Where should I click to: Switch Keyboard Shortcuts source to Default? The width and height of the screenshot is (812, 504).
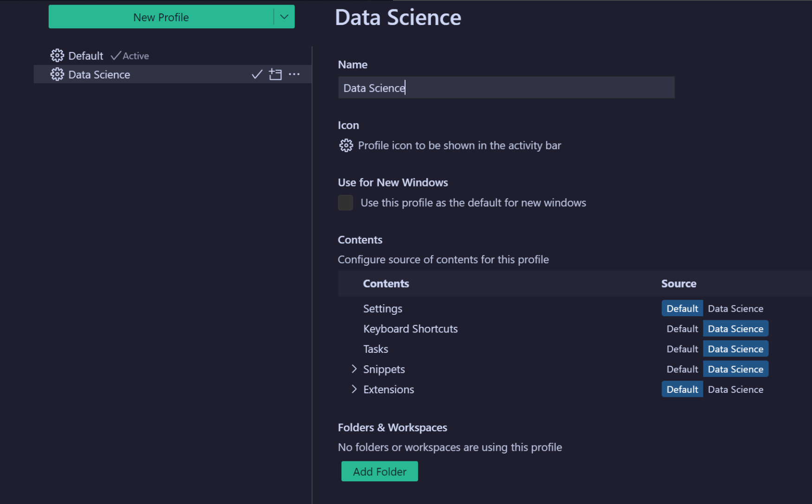pyautogui.click(x=682, y=328)
